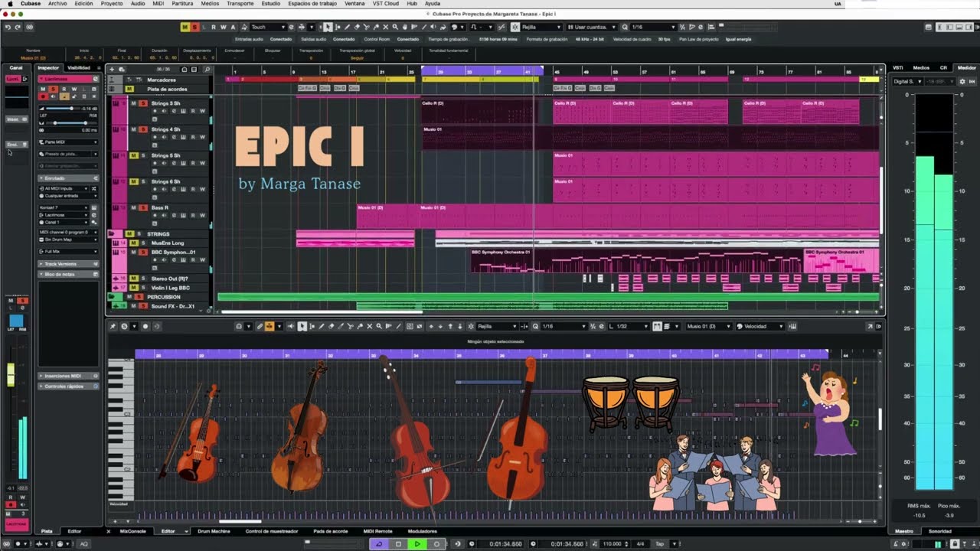Start playback with the green Play button
The width and height of the screenshot is (980, 551).
pos(417,544)
